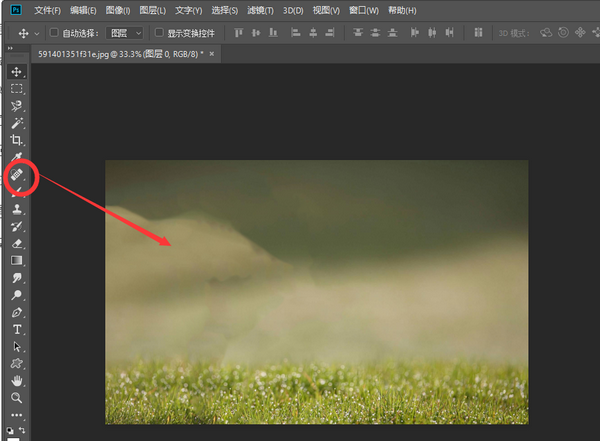Toggle the 显示变换控件 checkbox
Image resolution: width=600 pixels, height=441 pixels.
(158, 33)
